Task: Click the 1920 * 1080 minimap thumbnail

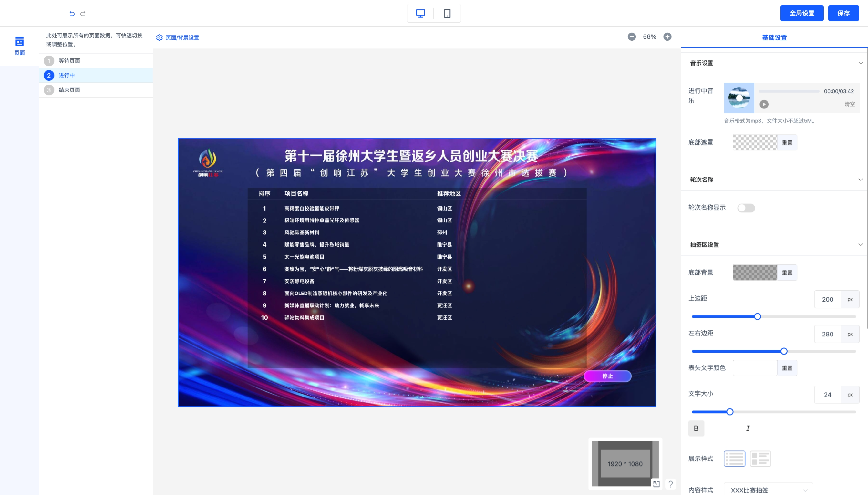Action: click(x=625, y=463)
